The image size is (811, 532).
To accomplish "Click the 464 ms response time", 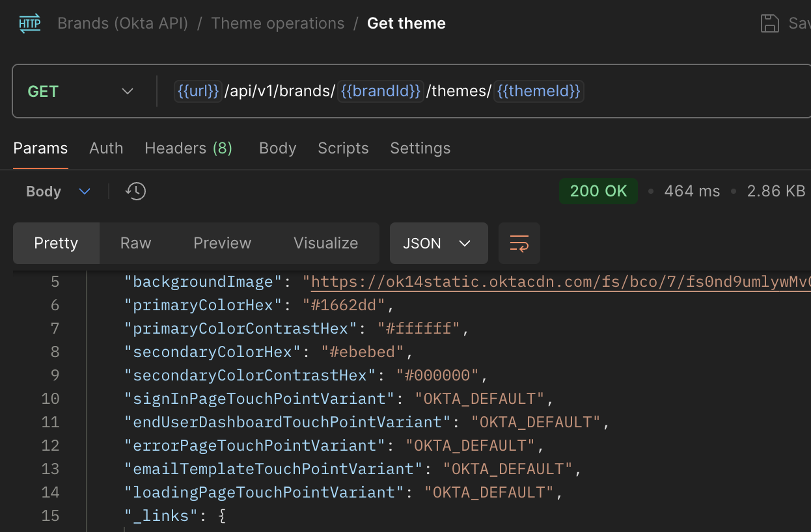I will click(692, 191).
